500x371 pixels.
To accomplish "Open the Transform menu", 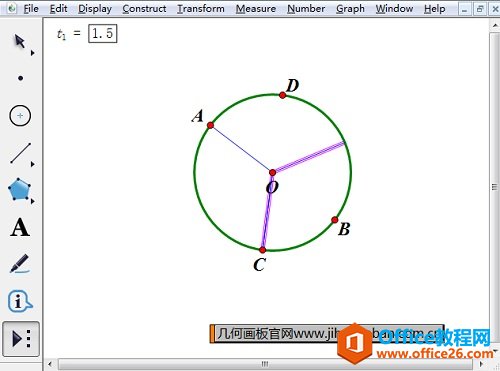I will point(201,9).
